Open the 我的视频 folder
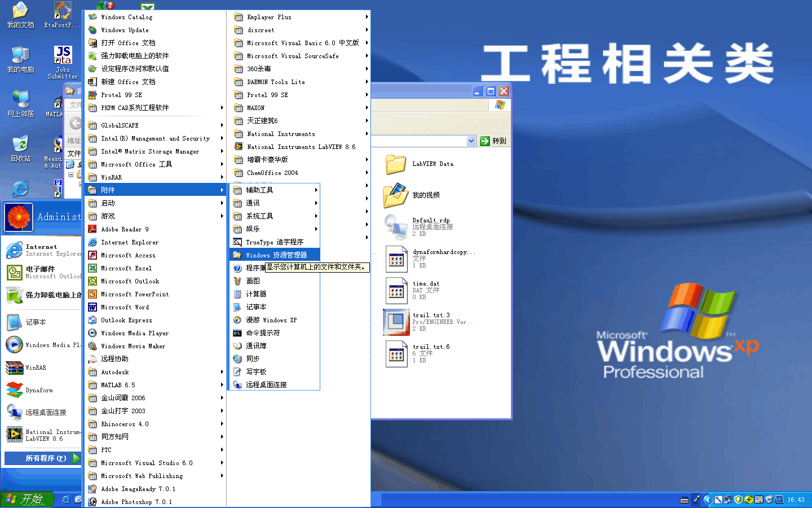Viewport: 812px width, 508px height. [412, 195]
